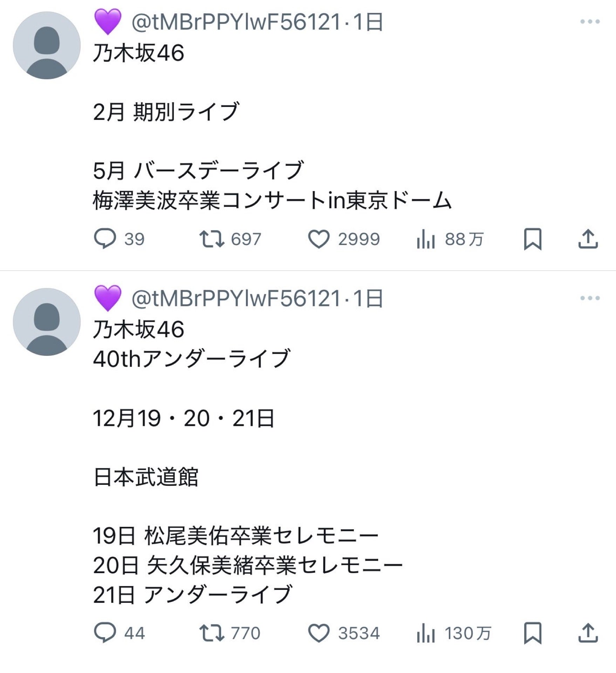Open the 梅澤美波卒業コンサート post text

[272, 200]
